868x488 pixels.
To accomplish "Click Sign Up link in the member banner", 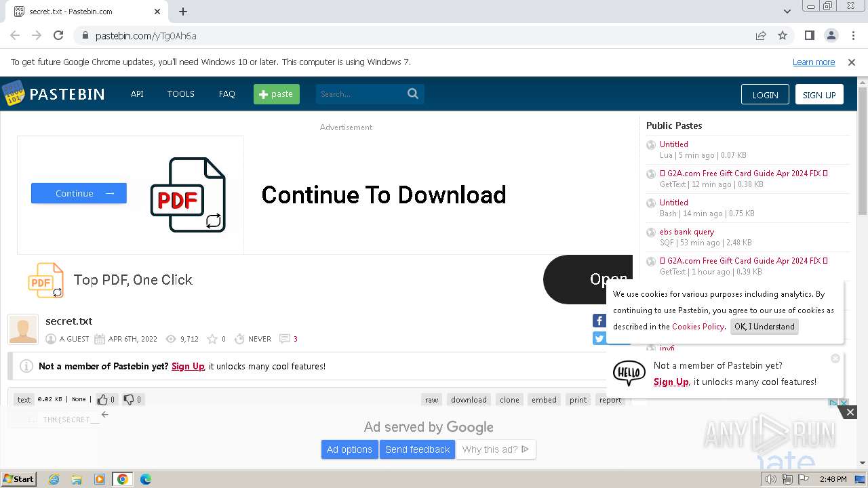I will (188, 366).
